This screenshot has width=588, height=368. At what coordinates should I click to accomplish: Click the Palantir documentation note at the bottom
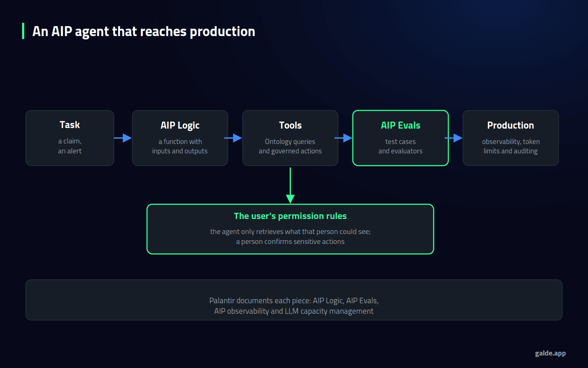pyautogui.click(x=294, y=306)
